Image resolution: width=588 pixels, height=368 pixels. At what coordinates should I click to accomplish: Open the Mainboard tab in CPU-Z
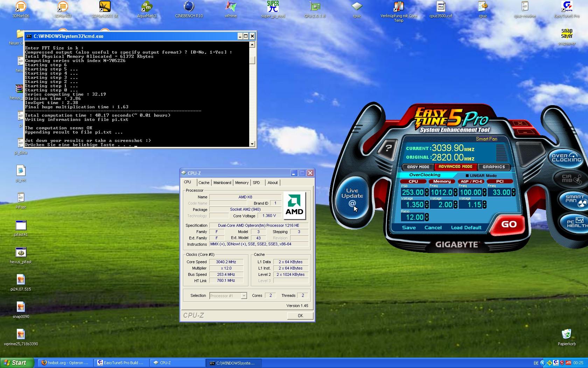pyautogui.click(x=222, y=183)
